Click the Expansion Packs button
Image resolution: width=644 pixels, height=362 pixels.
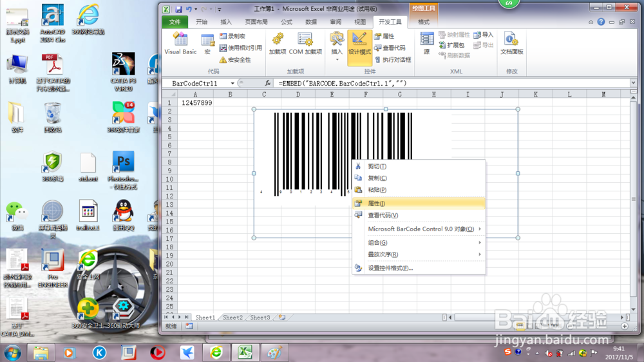point(452,45)
